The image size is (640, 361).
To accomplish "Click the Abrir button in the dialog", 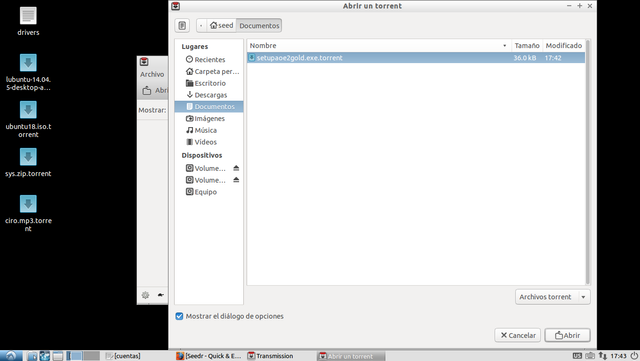I will (567, 335).
